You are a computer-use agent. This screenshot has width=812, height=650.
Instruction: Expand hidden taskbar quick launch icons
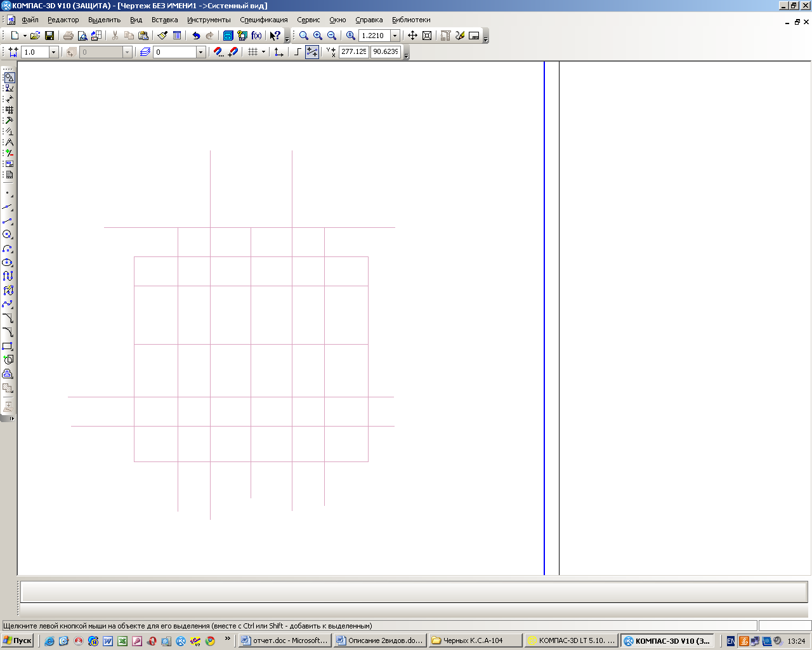coord(227,639)
